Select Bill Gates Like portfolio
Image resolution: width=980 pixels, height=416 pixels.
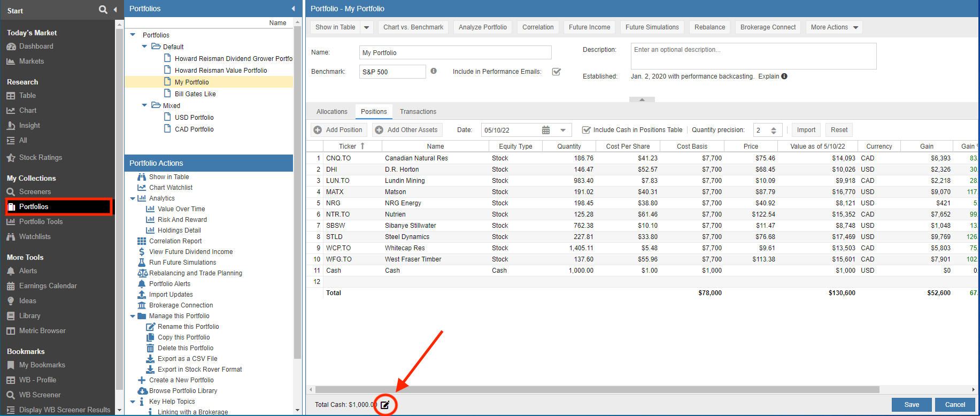195,94
